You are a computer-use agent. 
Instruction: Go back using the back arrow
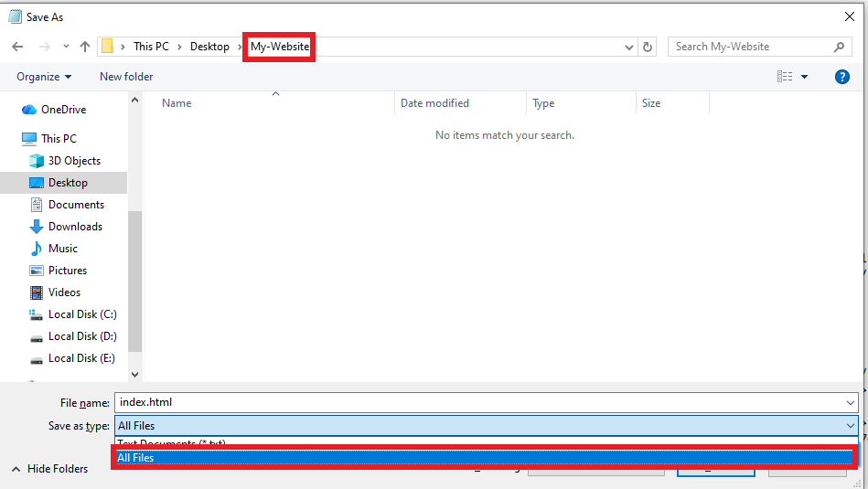[x=17, y=47]
